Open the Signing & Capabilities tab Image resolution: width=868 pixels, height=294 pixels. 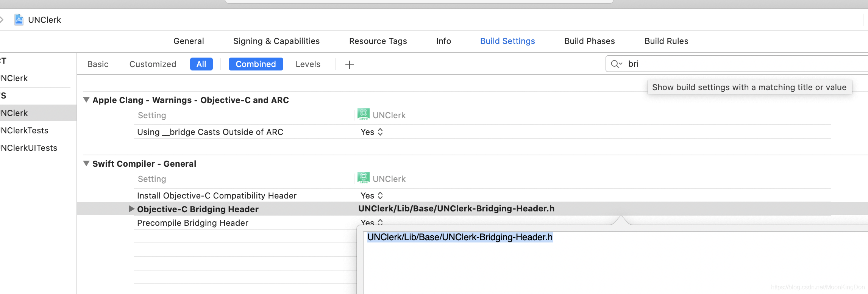pos(276,41)
